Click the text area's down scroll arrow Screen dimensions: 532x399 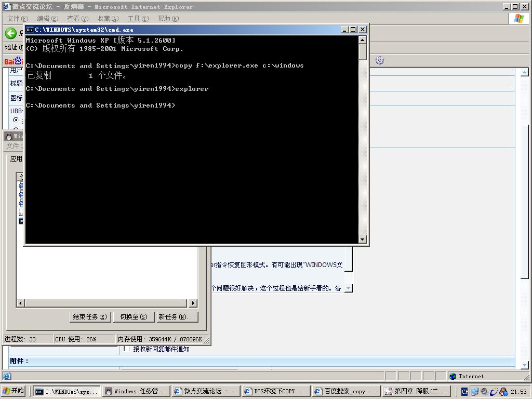click(x=349, y=288)
